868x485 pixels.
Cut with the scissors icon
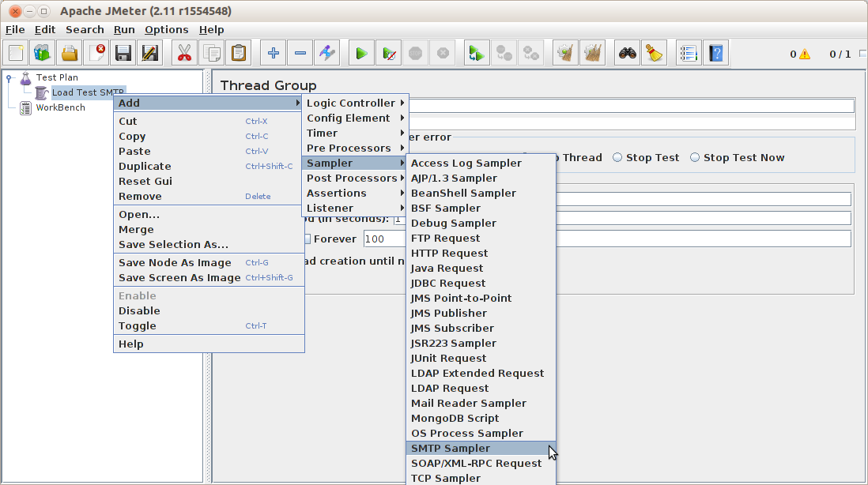184,54
